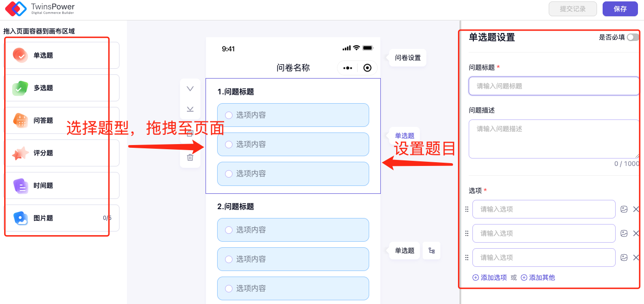Click move-down chevron for question 1

tap(190, 89)
